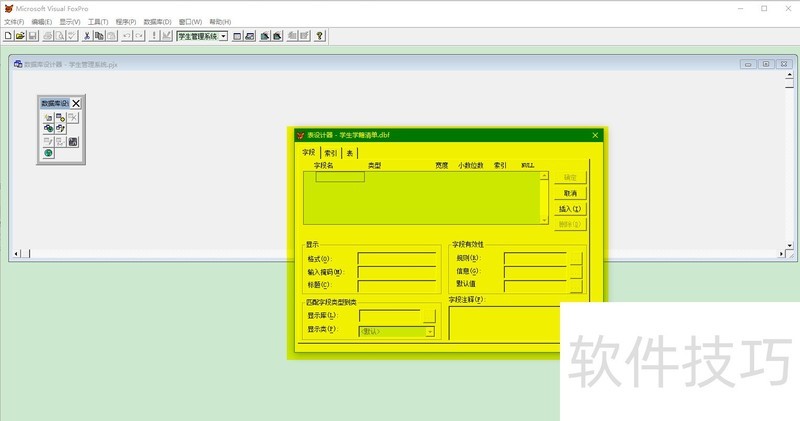Click the builder button beside 规则(R) field
The height and width of the screenshot is (421, 800).
(576, 258)
